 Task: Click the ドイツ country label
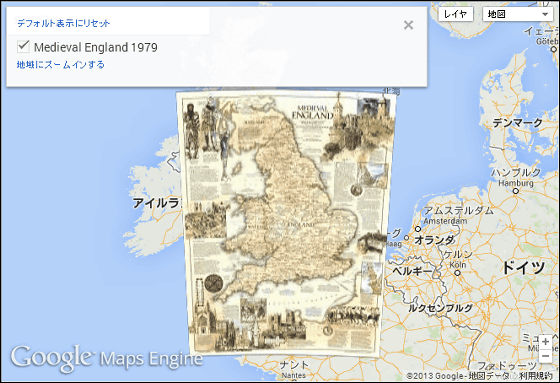524,267
